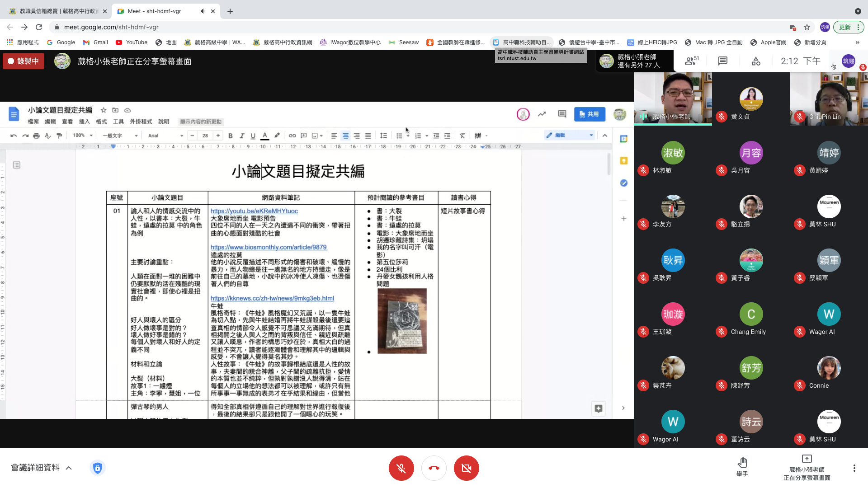
Task: Mute the Meet tab audio icon
Action: (203, 11)
